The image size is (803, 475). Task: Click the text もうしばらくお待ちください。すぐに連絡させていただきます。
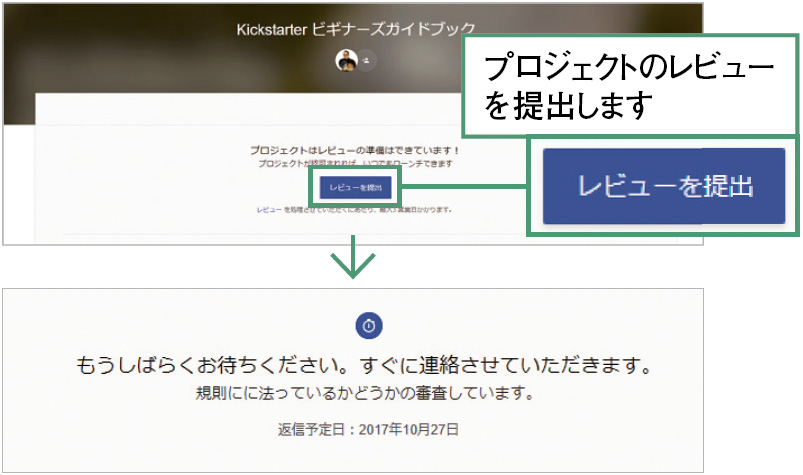[364, 365]
